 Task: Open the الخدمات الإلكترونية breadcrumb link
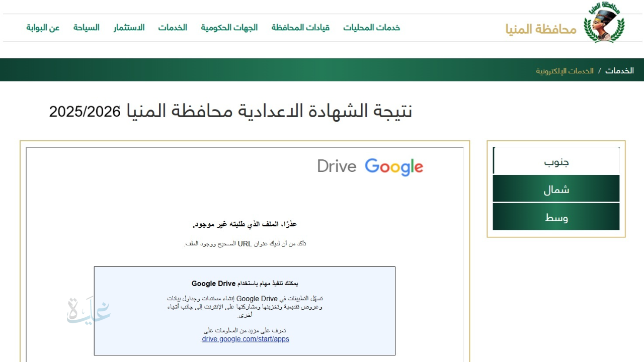(563, 71)
